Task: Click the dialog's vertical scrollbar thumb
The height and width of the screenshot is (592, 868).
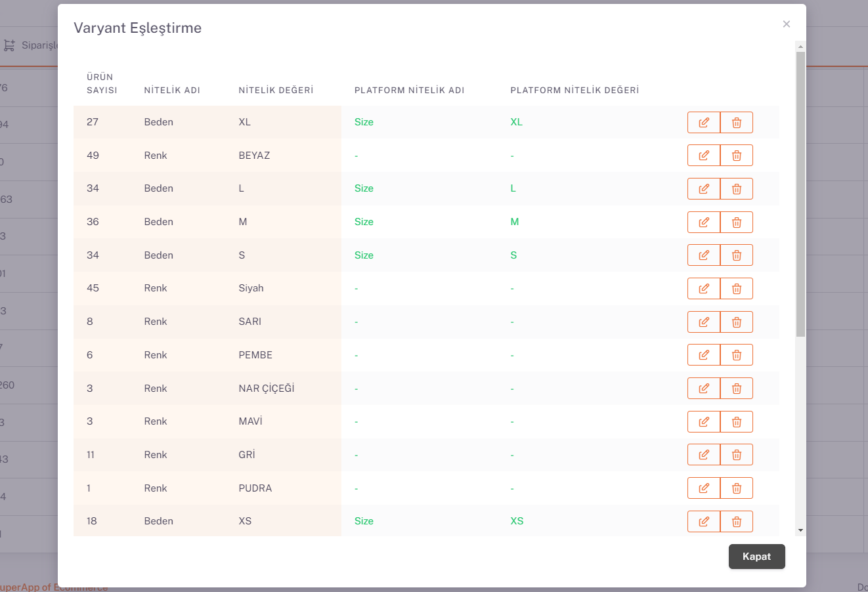Action: pos(800,194)
